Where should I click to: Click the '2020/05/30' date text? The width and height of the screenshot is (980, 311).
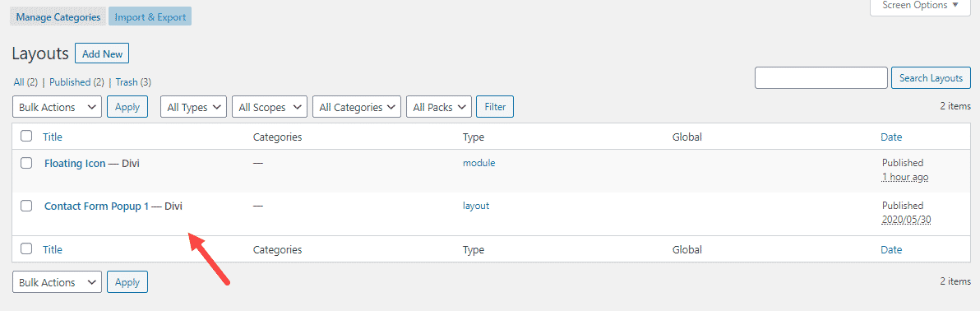click(x=906, y=220)
